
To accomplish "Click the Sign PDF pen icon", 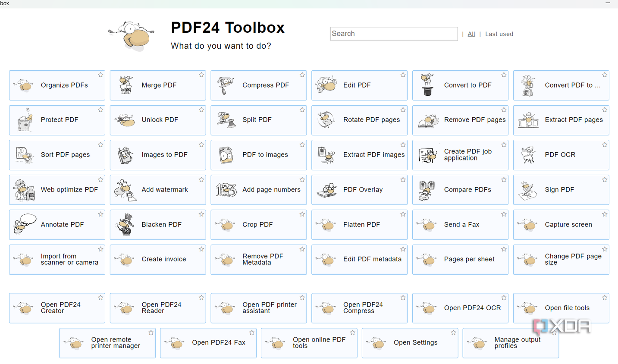I will click(528, 190).
